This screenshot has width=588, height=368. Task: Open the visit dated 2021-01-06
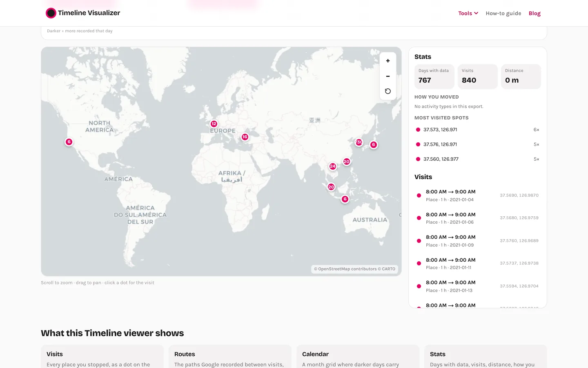478,218
